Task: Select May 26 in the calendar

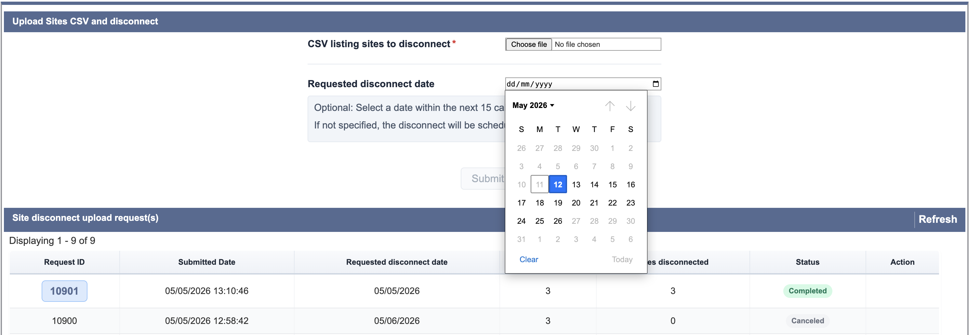Action: click(558, 221)
